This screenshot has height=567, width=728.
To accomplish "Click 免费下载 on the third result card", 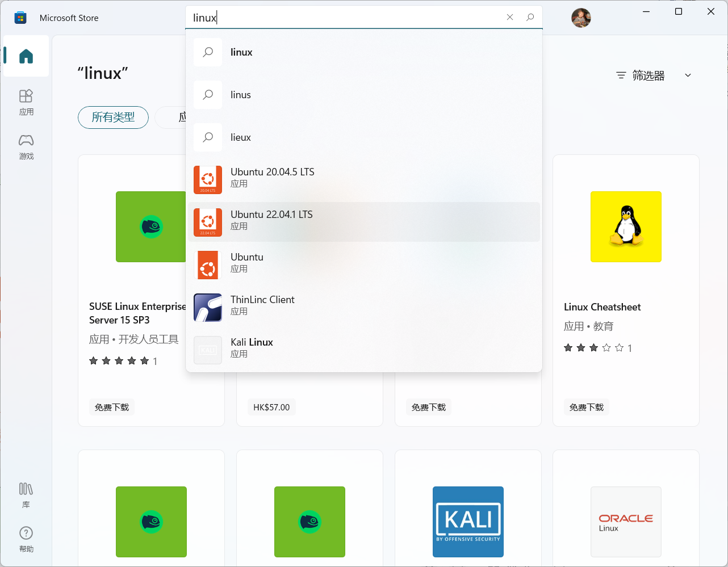I will (429, 408).
